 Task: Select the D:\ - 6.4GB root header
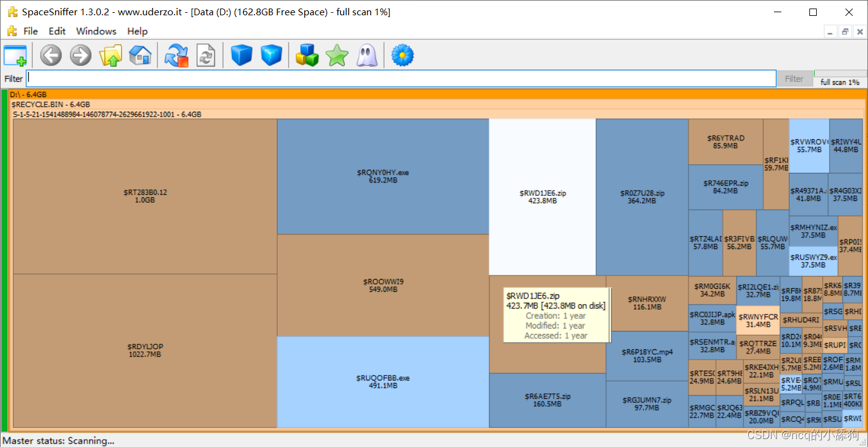pos(438,95)
